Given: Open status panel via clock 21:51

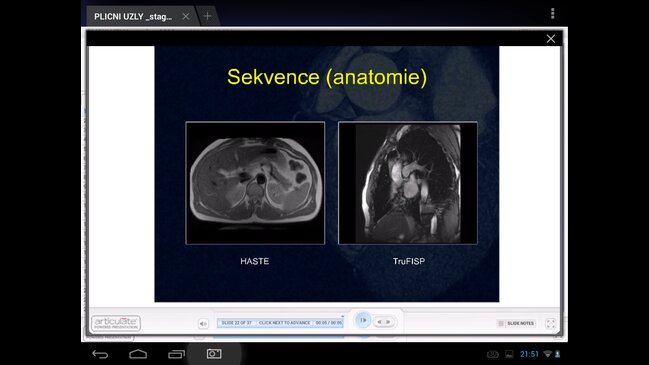Looking at the screenshot, I should point(529,354).
